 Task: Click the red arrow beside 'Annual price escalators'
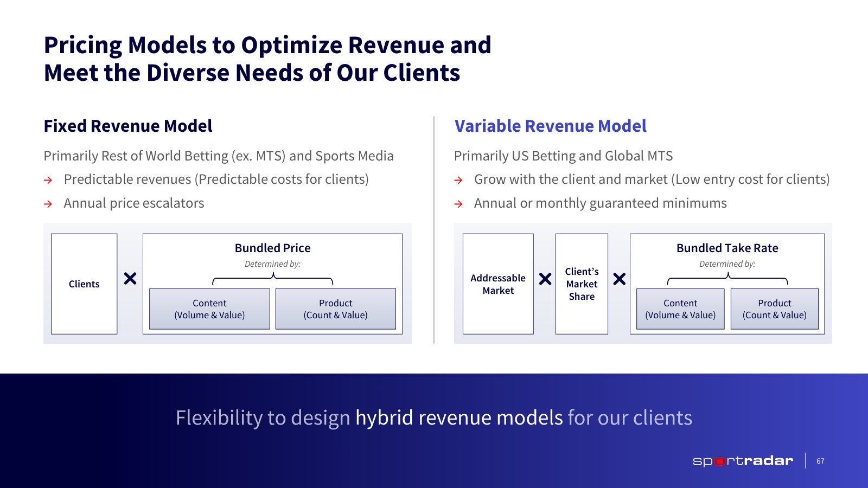tap(48, 204)
